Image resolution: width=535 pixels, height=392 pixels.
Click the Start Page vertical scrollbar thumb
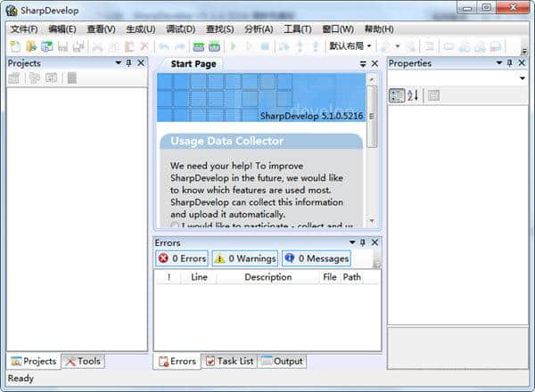(x=372, y=117)
